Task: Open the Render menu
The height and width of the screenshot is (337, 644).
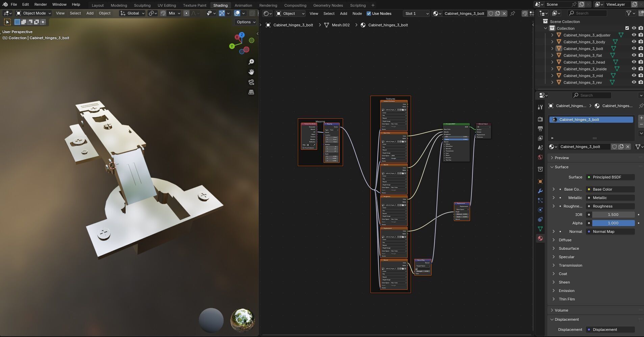Action: point(41,4)
